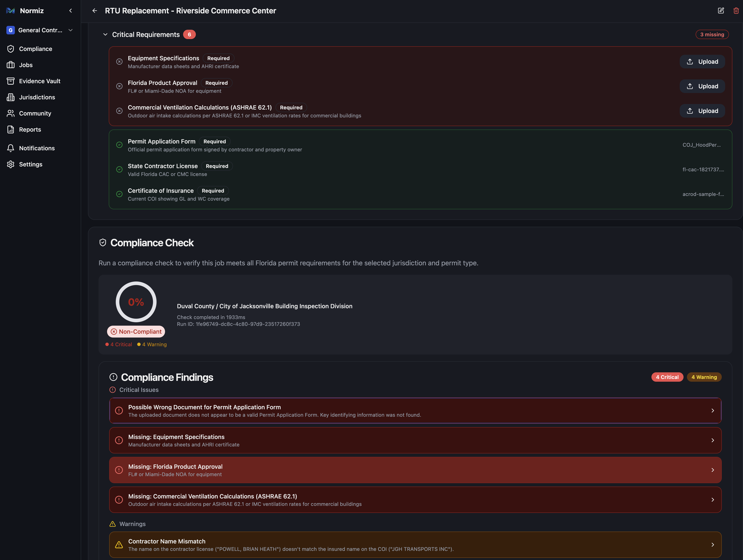Click the Settings gear icon

[11, 165]
